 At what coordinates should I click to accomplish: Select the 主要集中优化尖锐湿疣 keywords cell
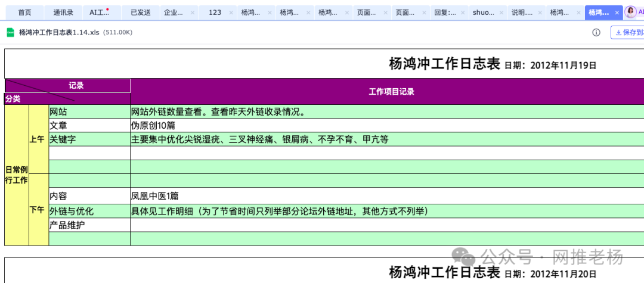click(x=388, y=139)
